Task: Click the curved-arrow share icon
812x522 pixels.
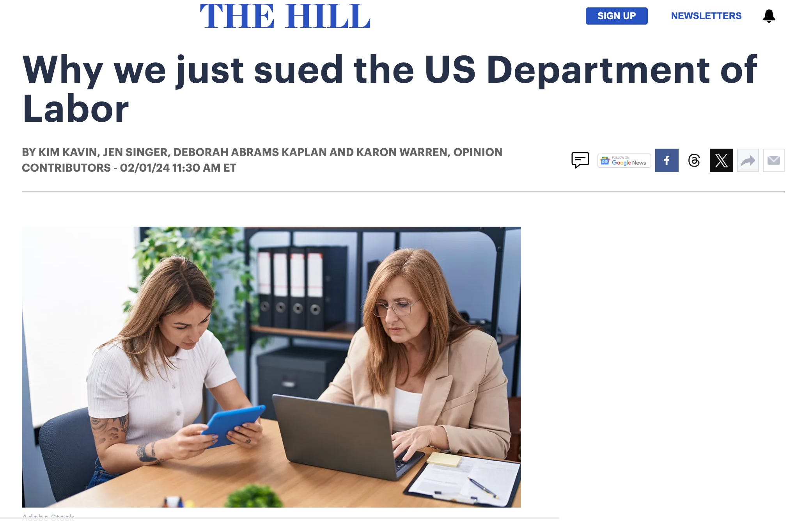Action: tap(748, 160)
